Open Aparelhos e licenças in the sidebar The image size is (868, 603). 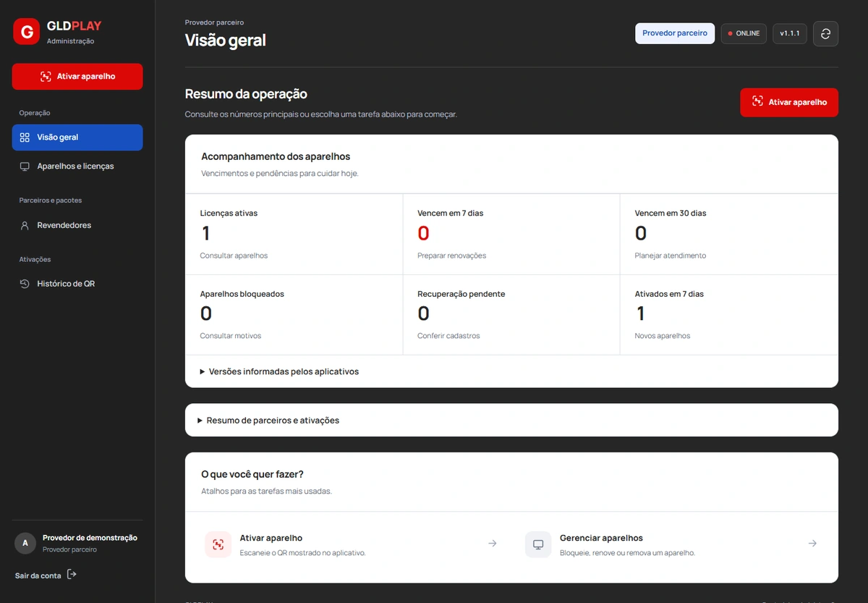77,166
